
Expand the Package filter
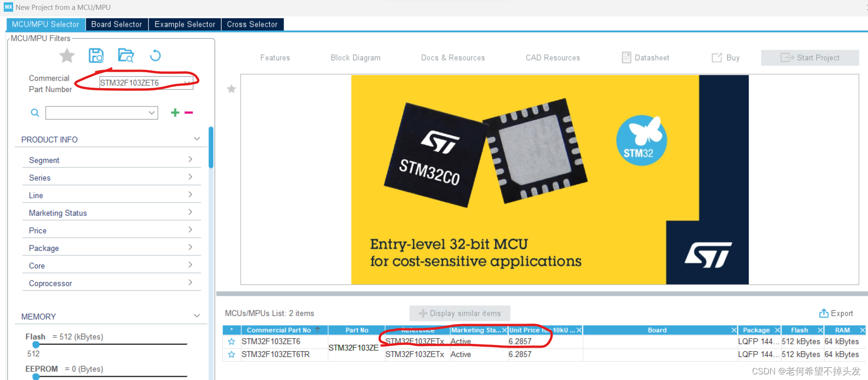click(x=190, y=247)
